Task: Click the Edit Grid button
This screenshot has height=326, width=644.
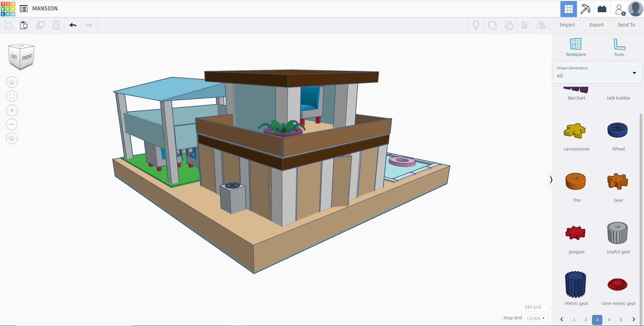Action: tap(533, 307)
